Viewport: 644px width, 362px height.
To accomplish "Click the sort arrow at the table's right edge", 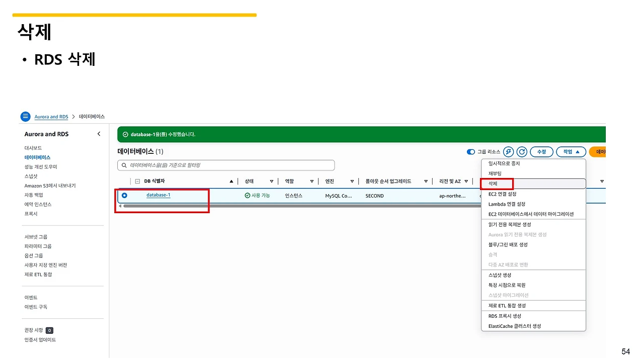I will pos(602,182).
